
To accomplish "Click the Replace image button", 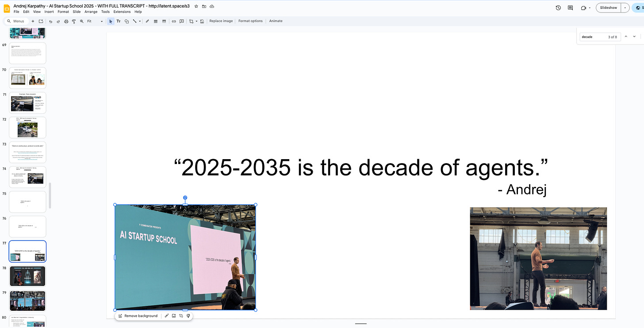I will point(221,21).
